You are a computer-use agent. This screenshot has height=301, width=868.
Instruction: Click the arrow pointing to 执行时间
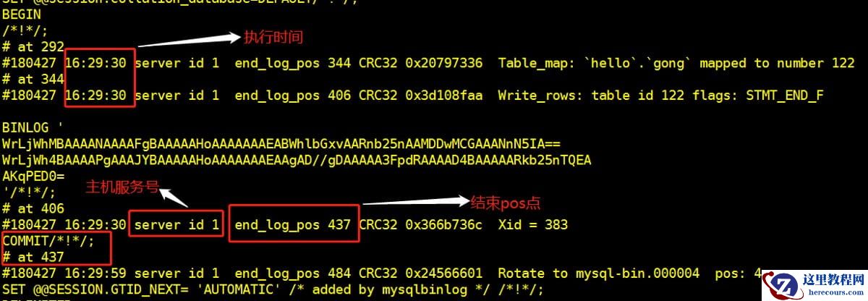point(188,41)
